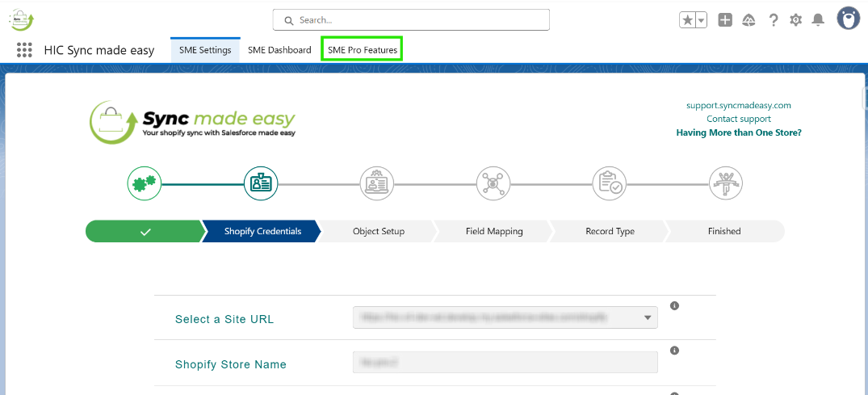Select the Finished path step
Viewport: 868px width, 395px height.
tap(724, 232)
